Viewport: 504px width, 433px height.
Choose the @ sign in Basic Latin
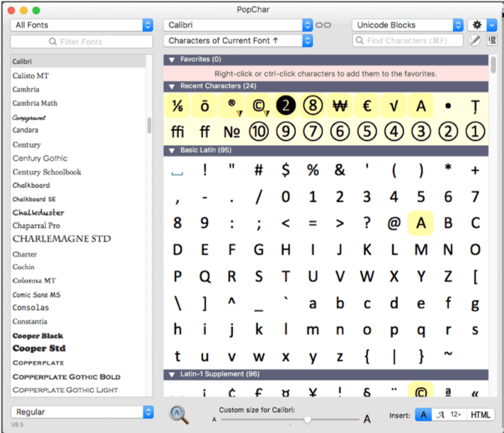[x=394, y=223]
